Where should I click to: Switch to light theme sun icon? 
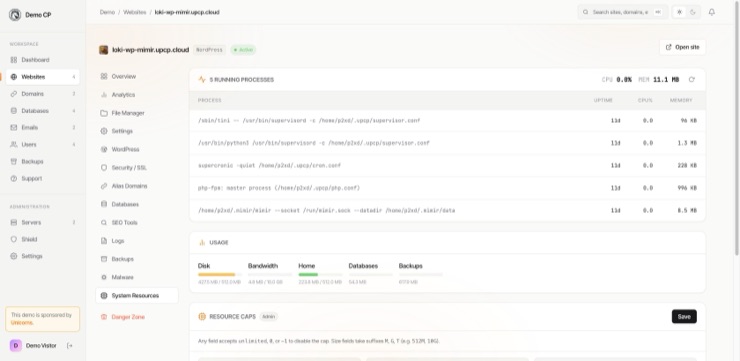[x=679, y=12]
